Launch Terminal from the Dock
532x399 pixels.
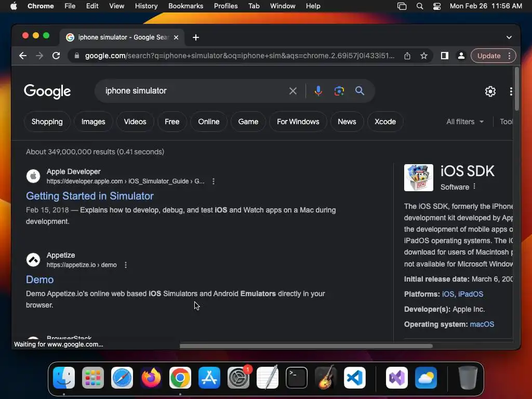click(297, 378)
